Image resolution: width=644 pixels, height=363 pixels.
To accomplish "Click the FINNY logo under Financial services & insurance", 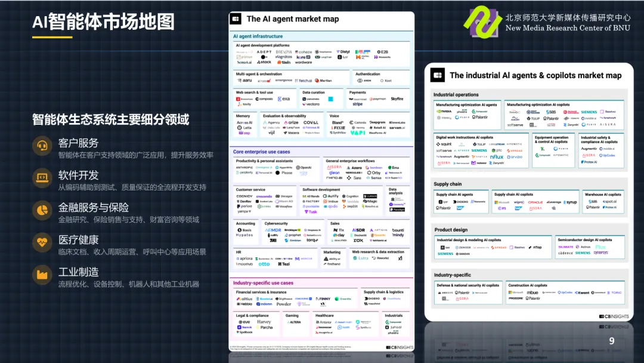I will pos(323,299).
